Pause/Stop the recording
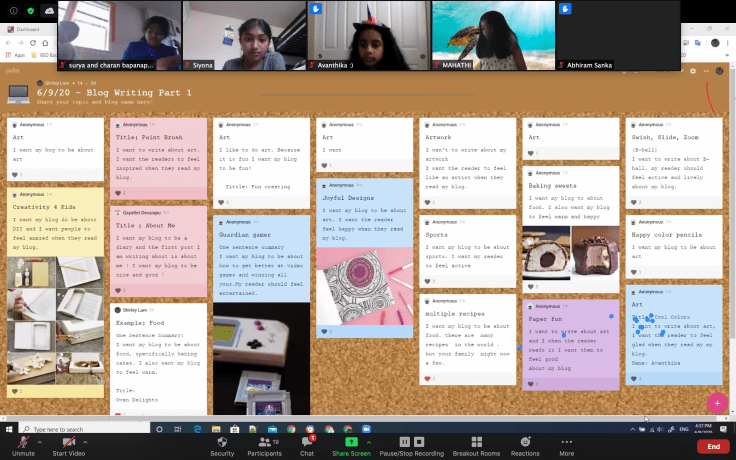The width and height of the screenshot is (736, 460). click(409, 443)
